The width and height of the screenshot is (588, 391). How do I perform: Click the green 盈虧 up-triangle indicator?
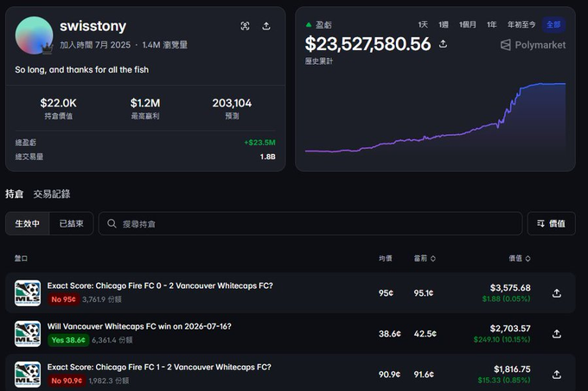tap(309, 25)
